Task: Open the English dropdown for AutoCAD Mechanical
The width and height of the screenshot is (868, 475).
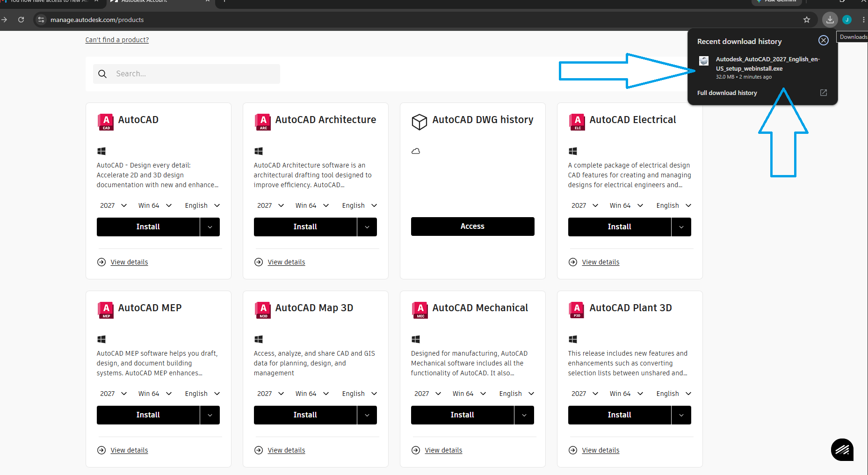Action: (517, 394)
